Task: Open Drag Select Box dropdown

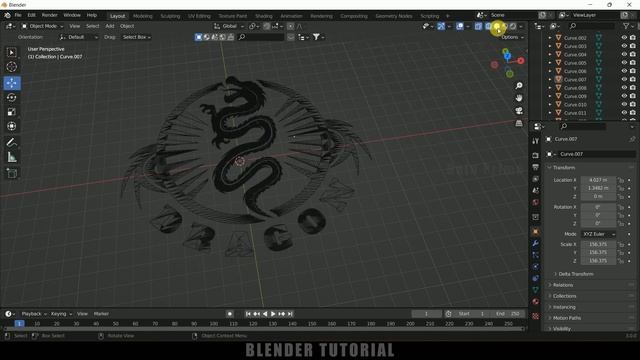Action: [137, 37]
